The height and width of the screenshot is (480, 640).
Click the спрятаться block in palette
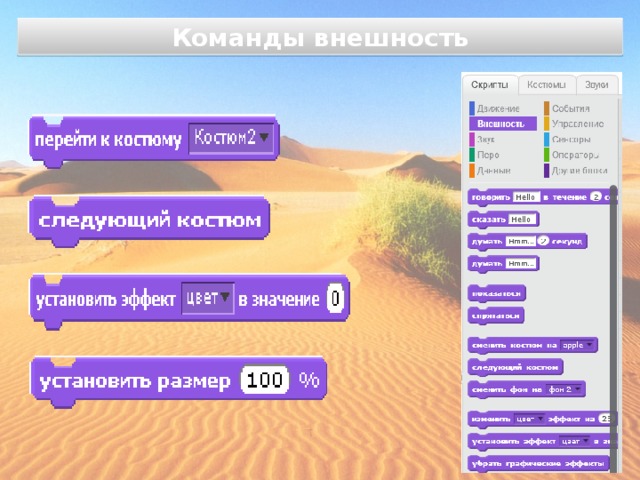click(x=496, y=316)
